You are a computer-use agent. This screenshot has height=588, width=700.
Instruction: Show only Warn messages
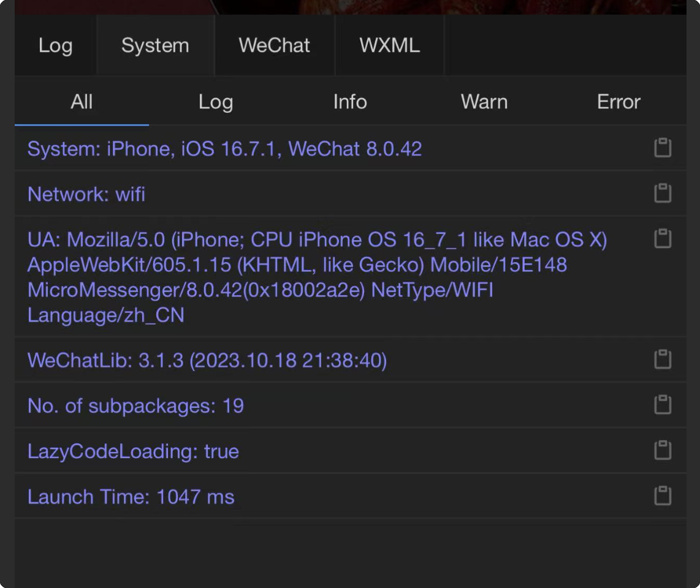click(484, 102)
